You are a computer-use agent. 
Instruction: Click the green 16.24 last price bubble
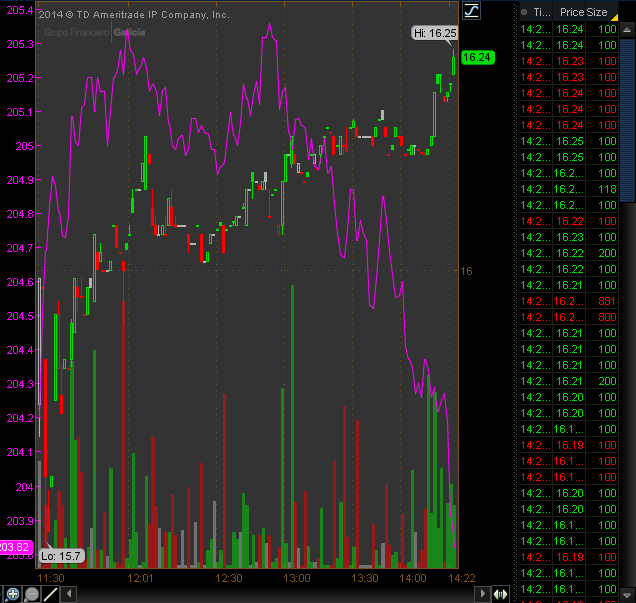click(x=477, y=58)
